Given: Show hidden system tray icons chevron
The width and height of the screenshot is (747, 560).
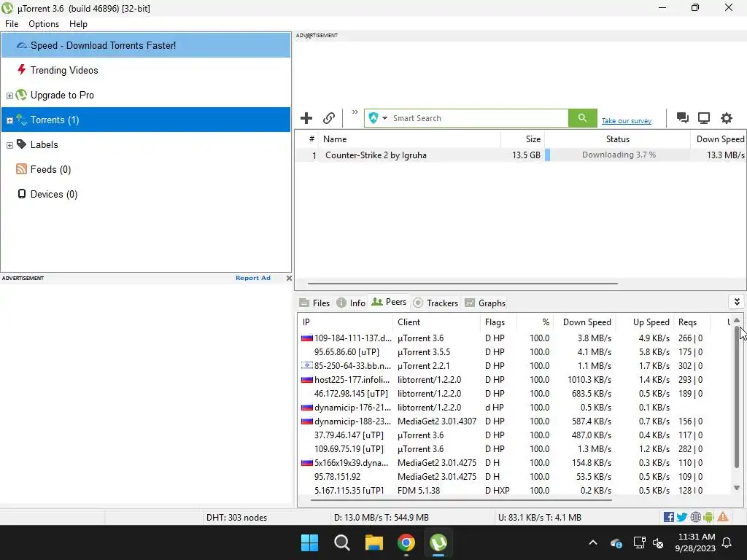Looking at the screenshot, I should point(592,542).
